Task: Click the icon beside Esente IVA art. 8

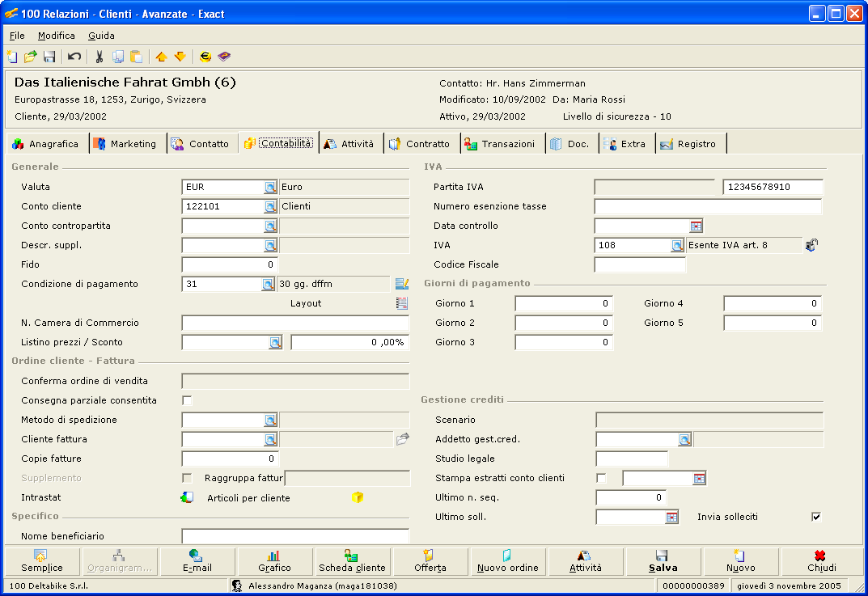Action: [x=811, y=245]
